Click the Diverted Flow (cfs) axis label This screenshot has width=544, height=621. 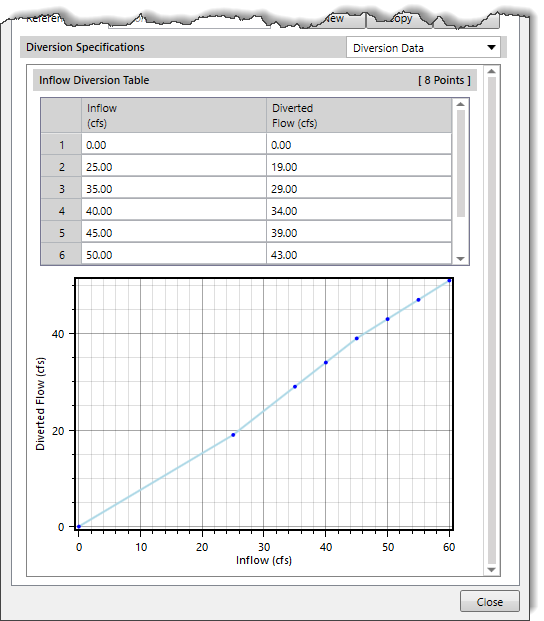click(40, 404)
